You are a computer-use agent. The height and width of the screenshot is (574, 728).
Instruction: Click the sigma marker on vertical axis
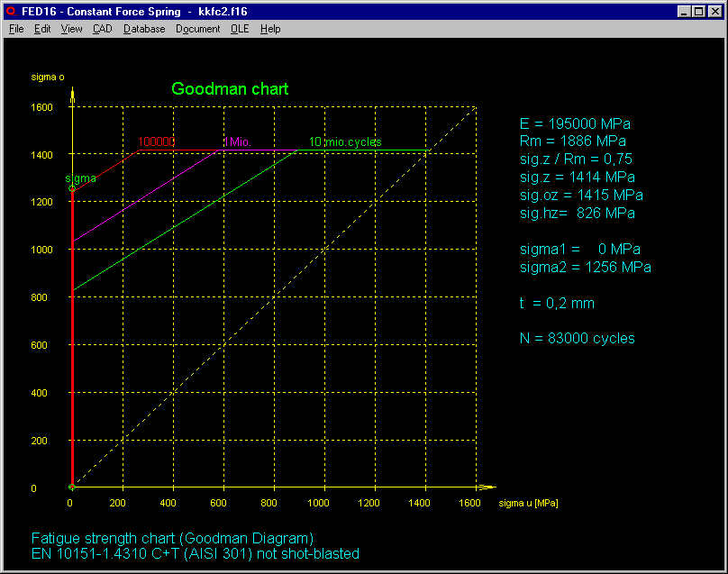pyautogui.click(x=72, y=188)
